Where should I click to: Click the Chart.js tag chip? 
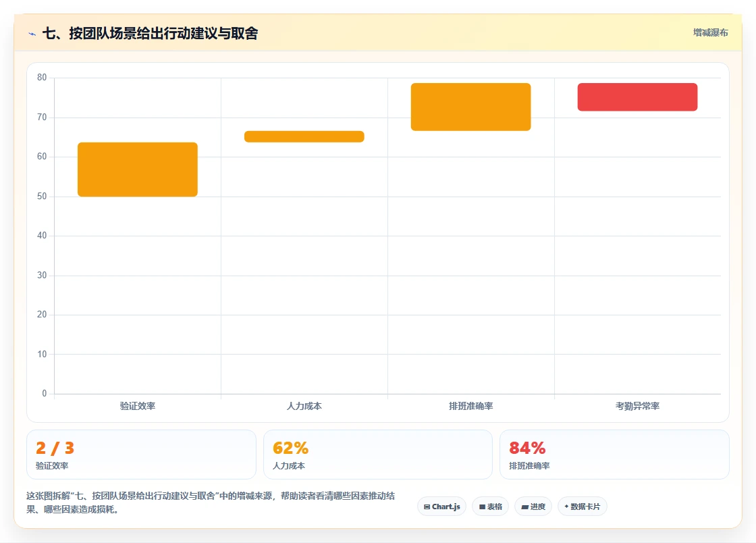click(x=441, y=507)
